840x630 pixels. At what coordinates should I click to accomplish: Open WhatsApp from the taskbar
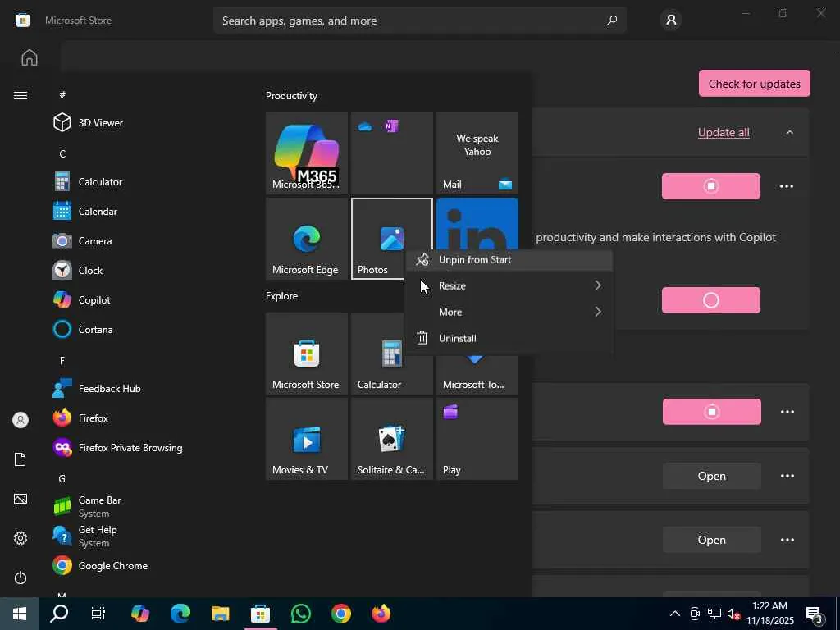click(x=300, y=614)
